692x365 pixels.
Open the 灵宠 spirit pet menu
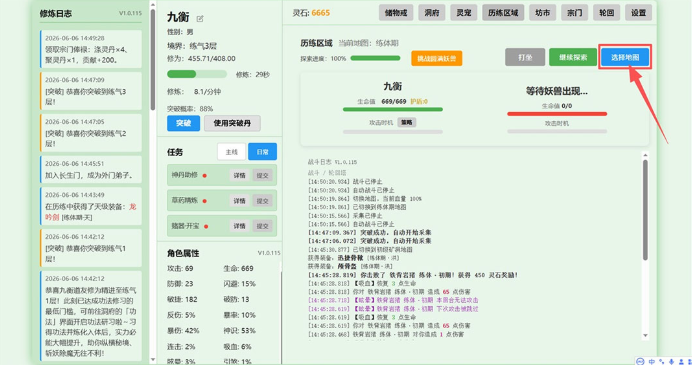pyautogui.click(x=463, y=13)
